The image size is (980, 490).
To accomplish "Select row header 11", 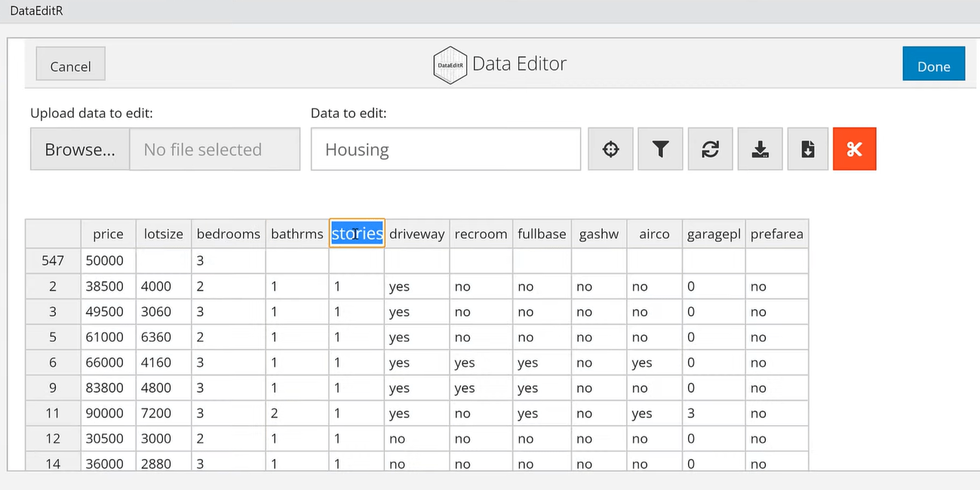I will tap(53, 413).
